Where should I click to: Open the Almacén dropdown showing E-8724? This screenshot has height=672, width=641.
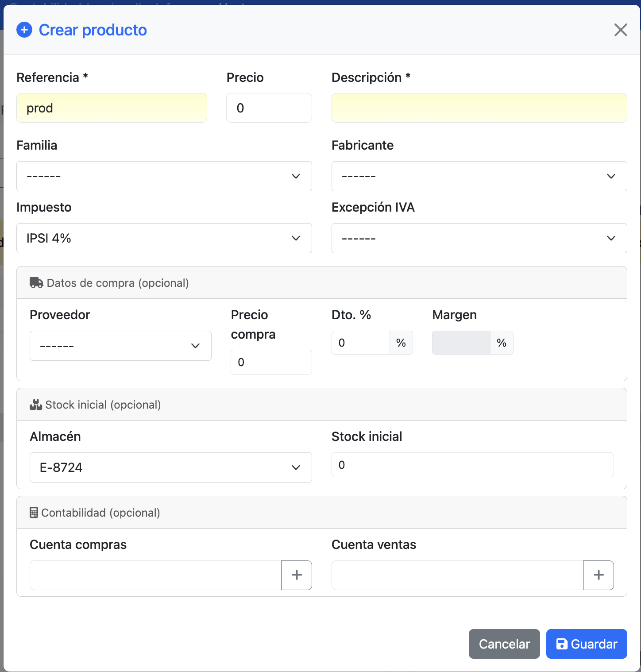coord(170,467)
